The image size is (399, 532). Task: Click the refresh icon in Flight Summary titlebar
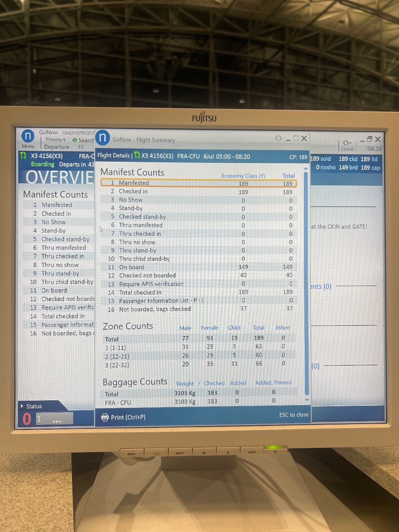[278, 138]
